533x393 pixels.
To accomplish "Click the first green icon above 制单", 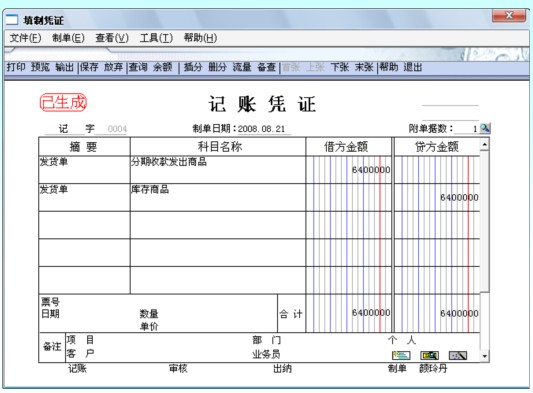I will coord(401,356).
